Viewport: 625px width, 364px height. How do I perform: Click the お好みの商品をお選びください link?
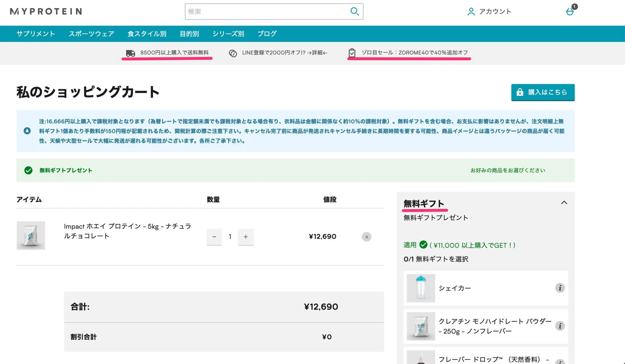click(x=508, y=170)
